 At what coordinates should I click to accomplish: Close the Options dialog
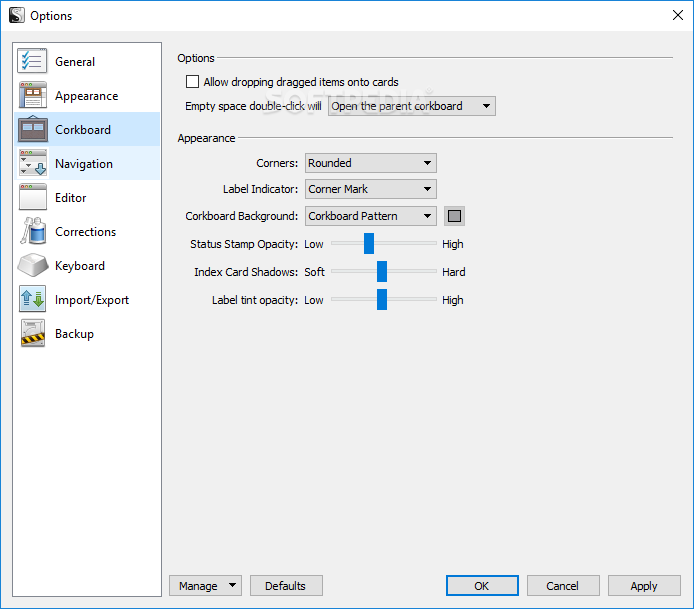coord(677,15)
